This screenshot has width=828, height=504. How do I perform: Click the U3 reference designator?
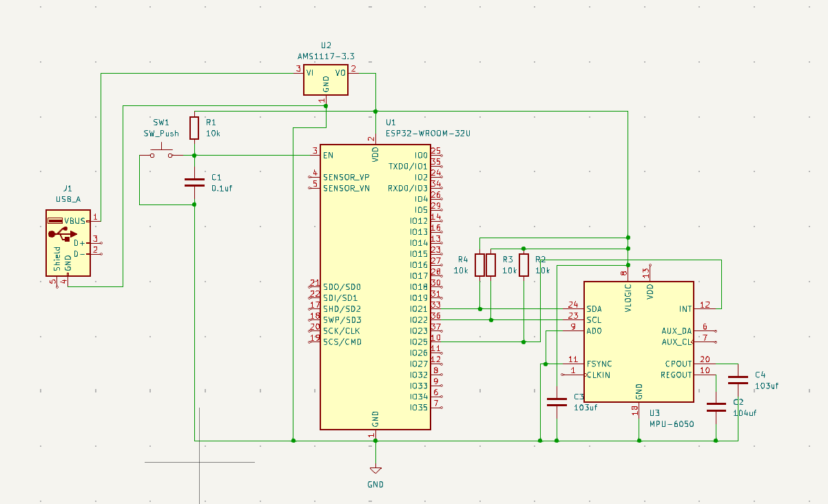point(655,412)
